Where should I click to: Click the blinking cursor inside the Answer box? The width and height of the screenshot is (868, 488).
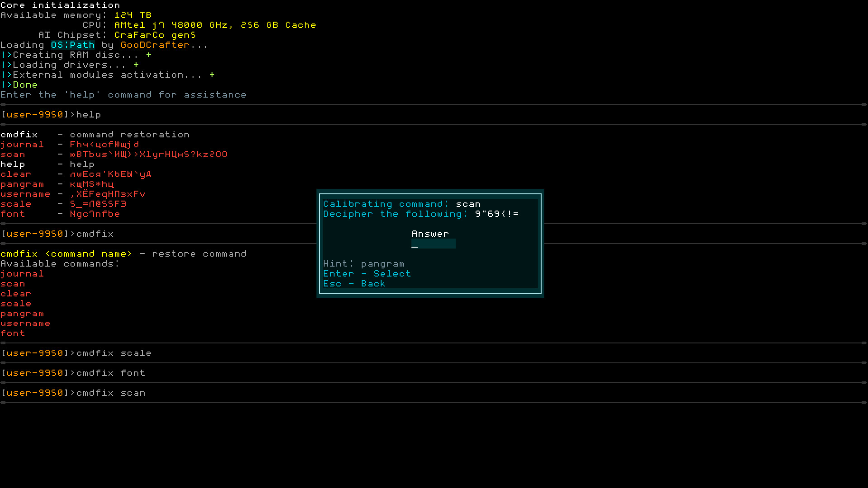pyautogui.click(x=414, y=245)
